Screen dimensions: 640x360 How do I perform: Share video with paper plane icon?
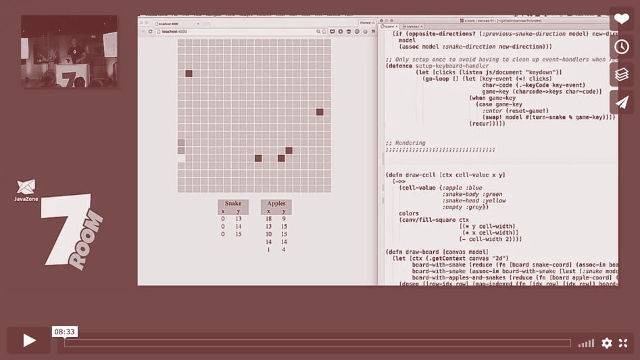[621, 102]
